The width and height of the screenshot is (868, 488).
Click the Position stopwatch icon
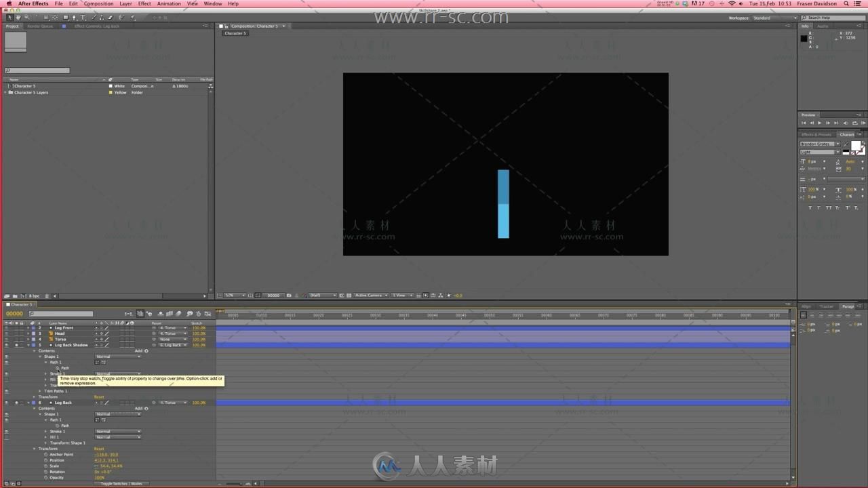46,460
